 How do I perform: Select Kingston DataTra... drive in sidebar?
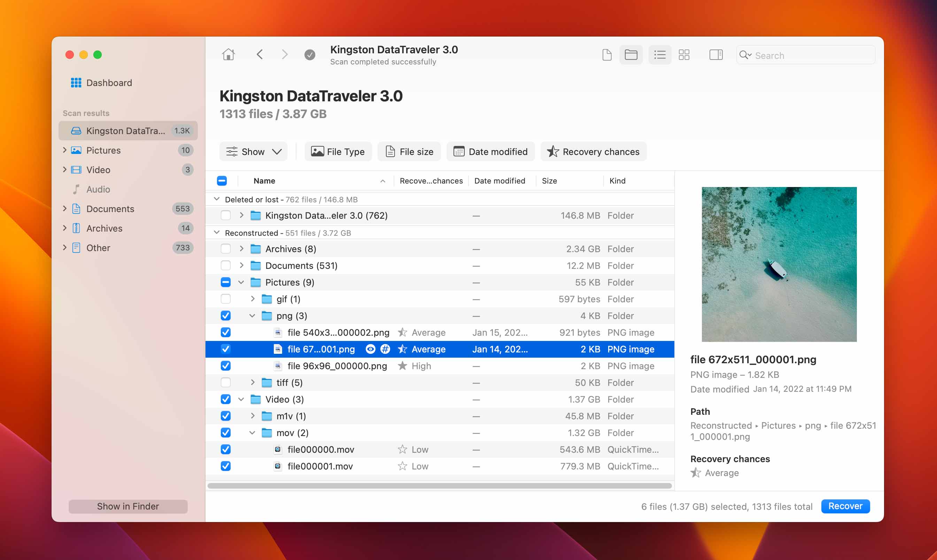tap(128, 131)
